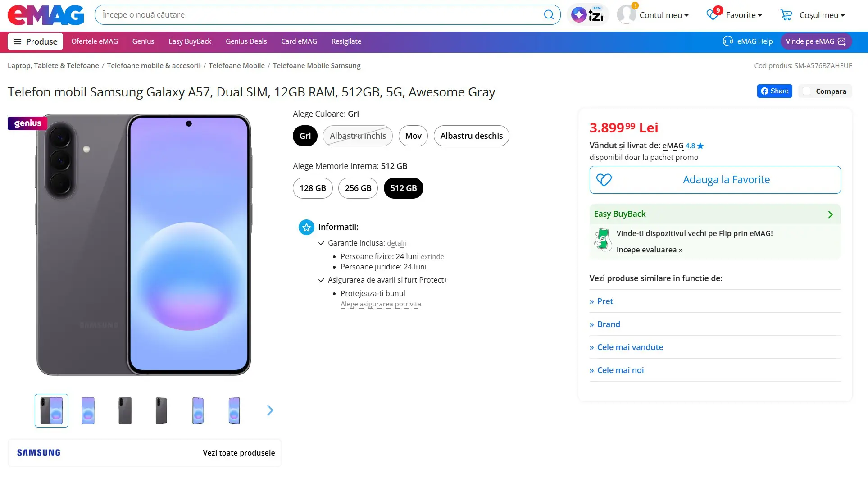The width and height of the screenshot is (868, 483).
Task: Click the Facebook Share button
Action: 774,91
